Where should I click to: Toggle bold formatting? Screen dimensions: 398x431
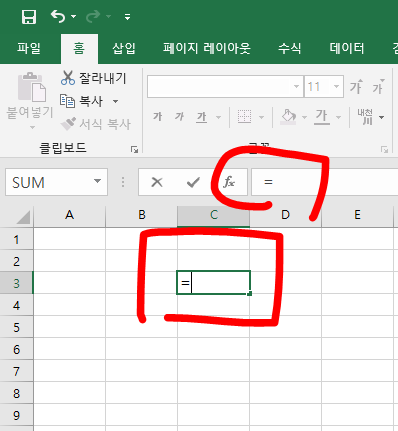(158, 117)
